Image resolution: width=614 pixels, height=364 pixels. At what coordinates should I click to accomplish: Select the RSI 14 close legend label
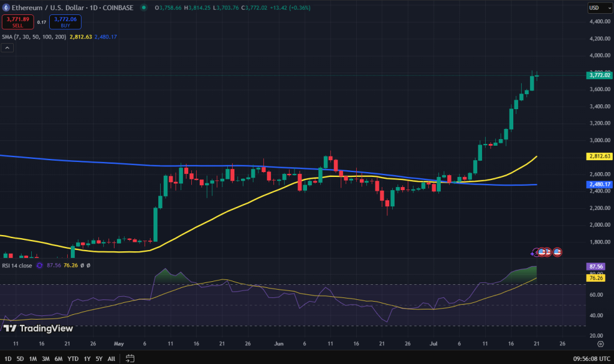click(17, 266)
